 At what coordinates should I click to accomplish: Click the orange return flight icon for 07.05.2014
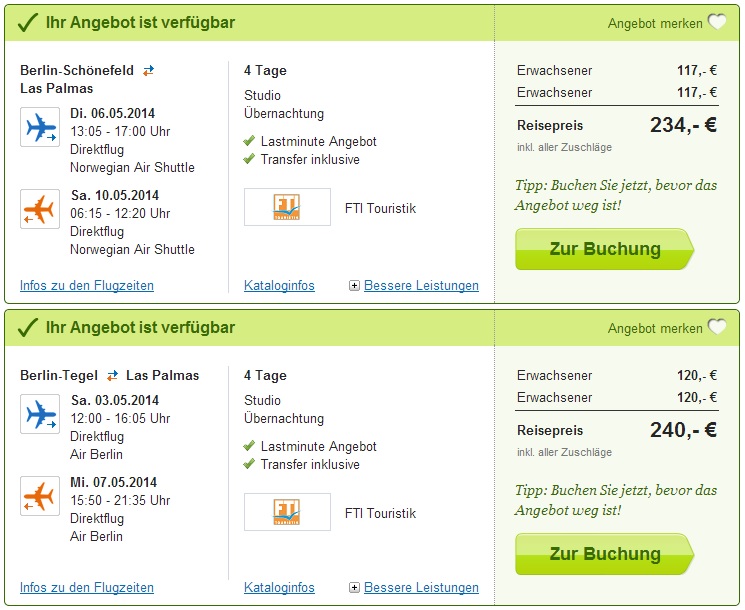(40, 496)
